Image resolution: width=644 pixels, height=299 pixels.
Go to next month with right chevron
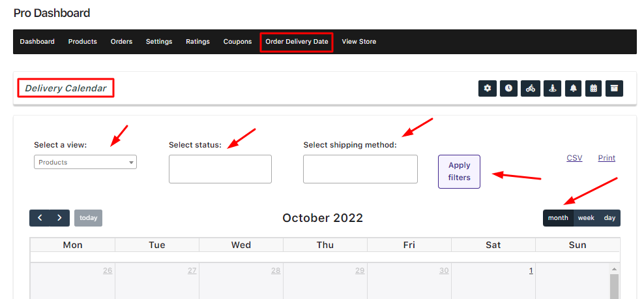point(59,218)
